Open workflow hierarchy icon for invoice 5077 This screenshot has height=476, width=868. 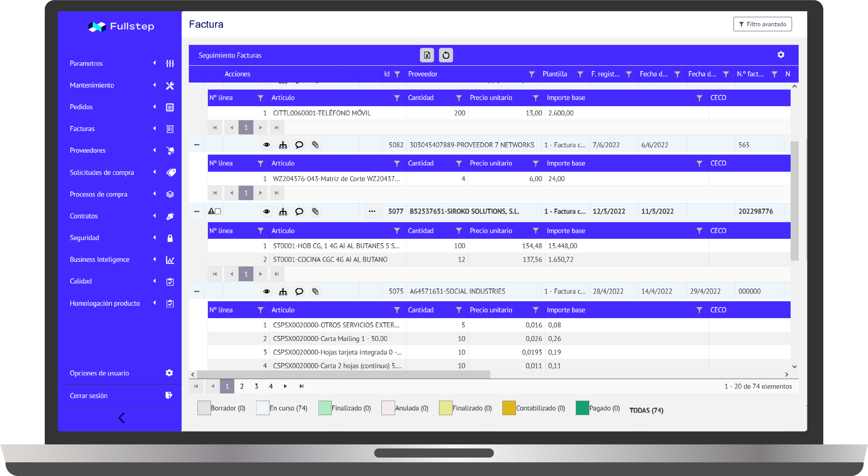point(283,211)
